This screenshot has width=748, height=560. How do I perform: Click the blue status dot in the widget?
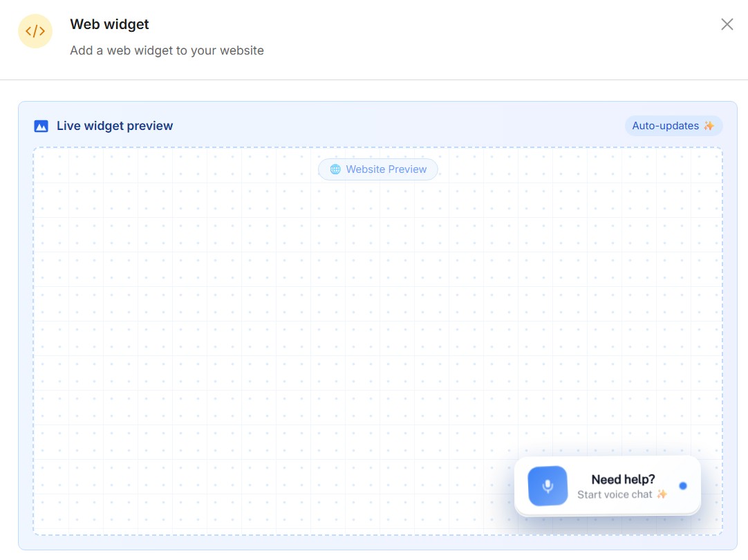point(683,486)
